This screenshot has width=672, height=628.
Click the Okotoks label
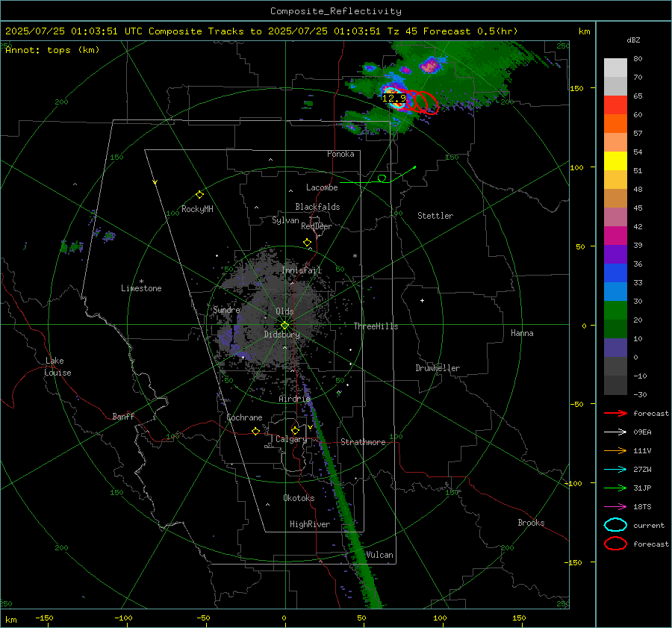tap(299, 498)
